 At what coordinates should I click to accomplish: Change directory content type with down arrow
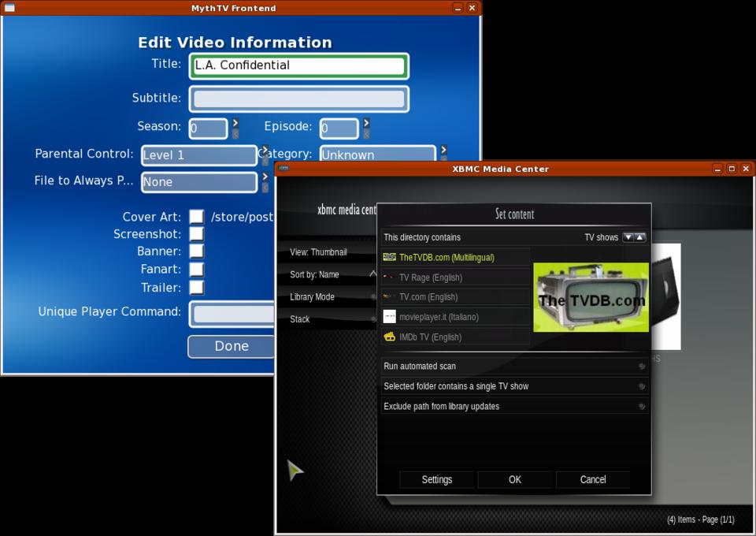[x=628, y=237]
